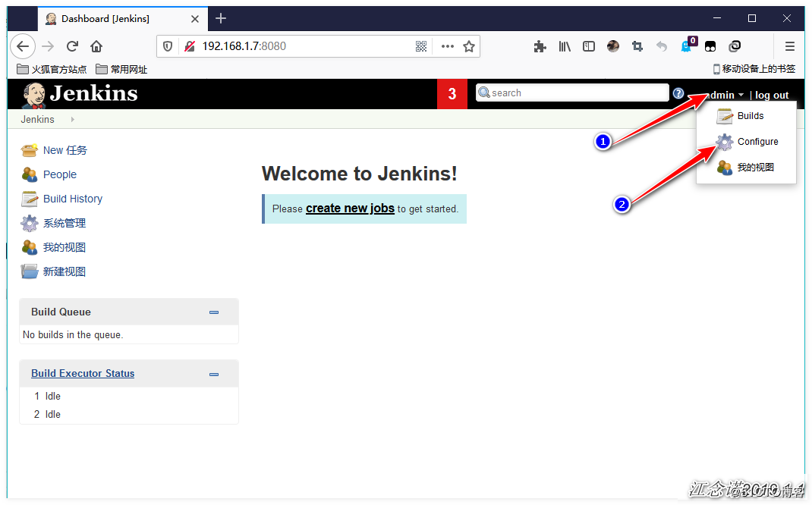The image size is (812, 505).
Task: Open the Firefox hamburger menu
Action: point(790,46)
